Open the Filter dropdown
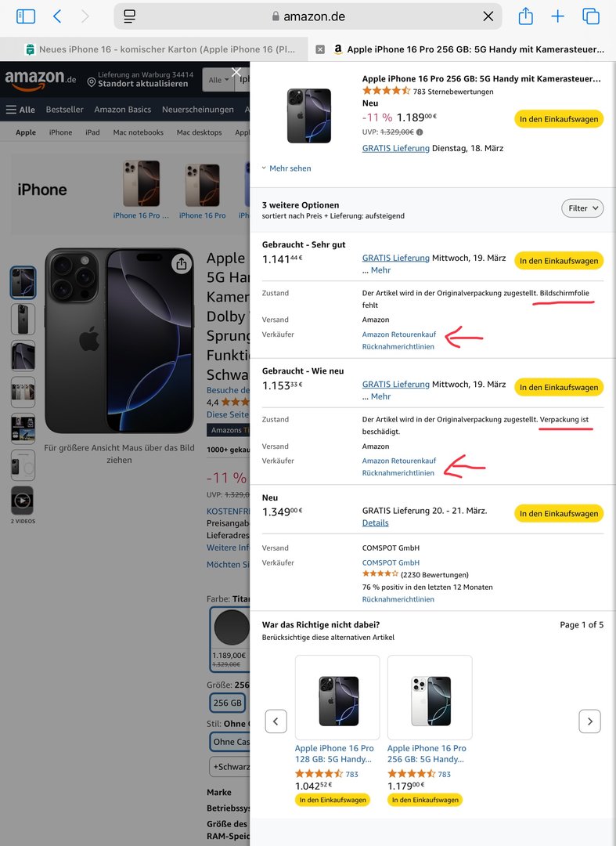The image size is (616, 846). pos(582,208)
